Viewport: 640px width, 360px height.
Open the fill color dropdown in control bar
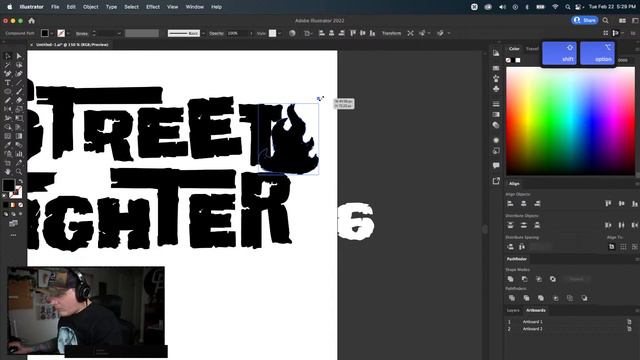(52, 33)
